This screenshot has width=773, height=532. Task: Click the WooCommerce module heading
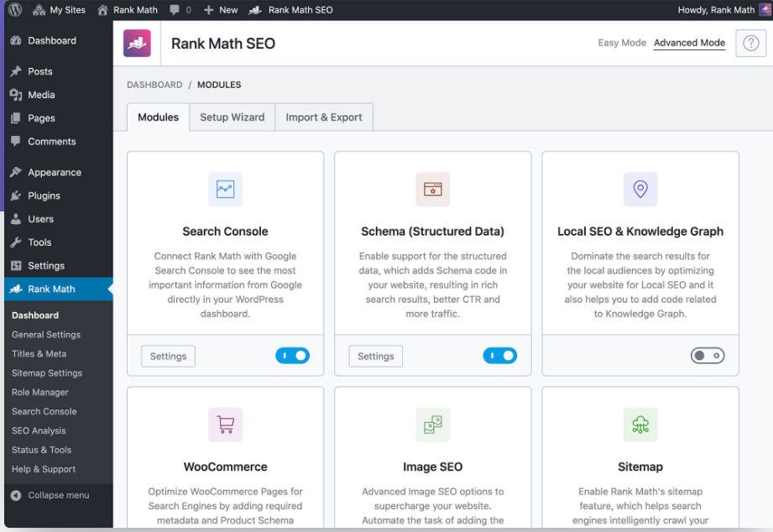pyautogui.click(x=225, y=467)
